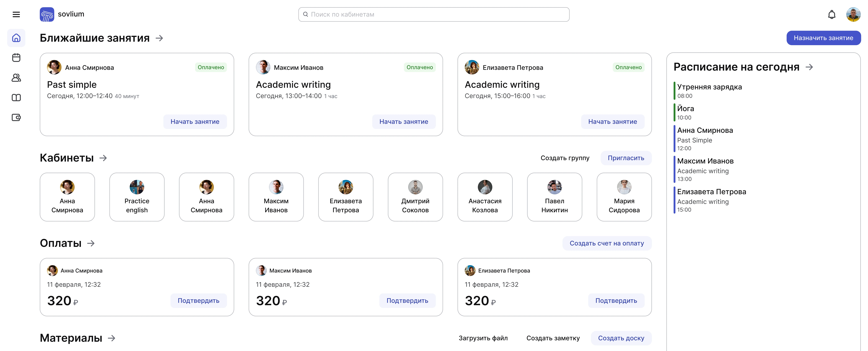
Task: Confirm Максим Иванов's 320 ₽ payment
Action: 407,301
